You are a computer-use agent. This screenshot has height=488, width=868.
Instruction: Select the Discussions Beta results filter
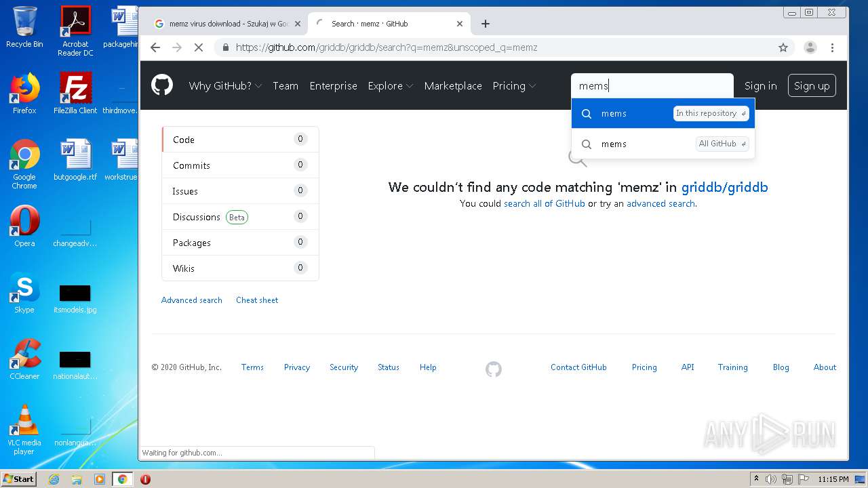(x=240, y=217)
